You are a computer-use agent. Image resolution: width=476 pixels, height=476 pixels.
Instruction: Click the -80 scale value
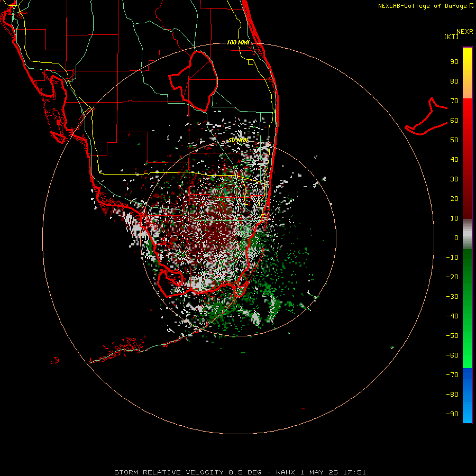point(452,395)
